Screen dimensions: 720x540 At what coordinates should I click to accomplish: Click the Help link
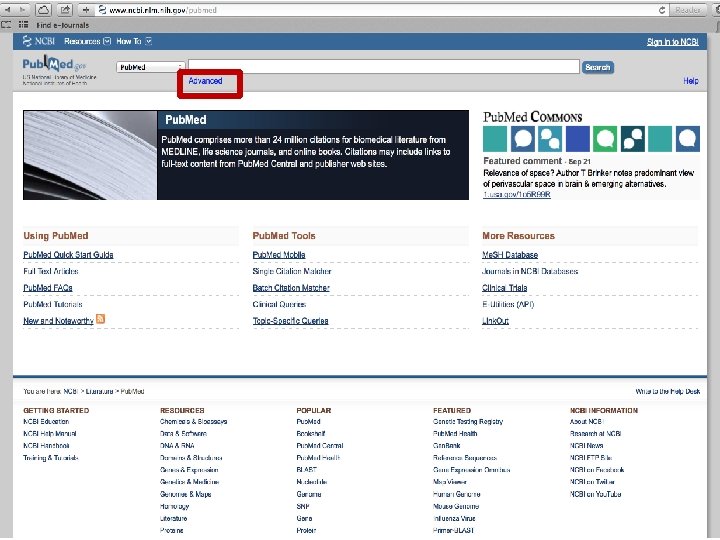691,81
